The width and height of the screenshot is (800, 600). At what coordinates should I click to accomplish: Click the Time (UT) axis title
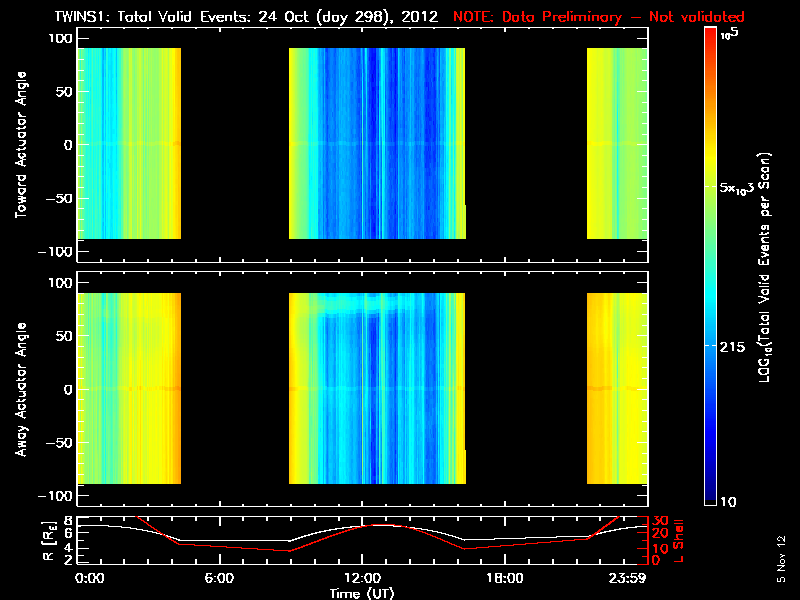(x=362, y=593)
